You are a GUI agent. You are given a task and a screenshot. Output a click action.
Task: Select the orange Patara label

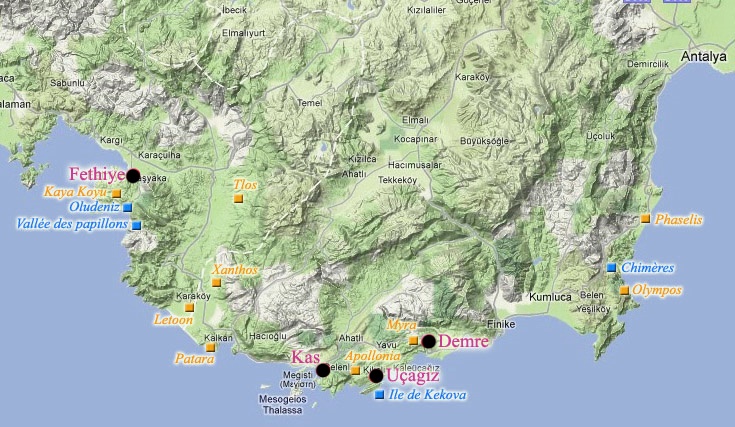tap(195, 359)
